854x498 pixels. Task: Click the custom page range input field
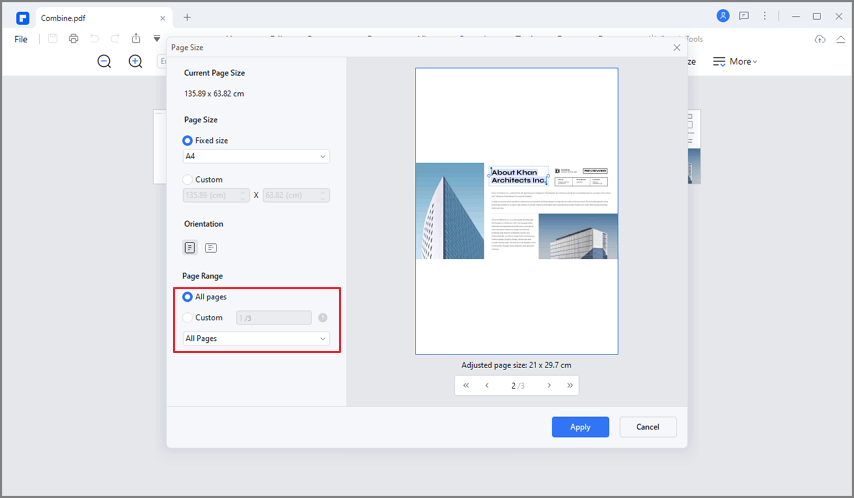(274, 318)
